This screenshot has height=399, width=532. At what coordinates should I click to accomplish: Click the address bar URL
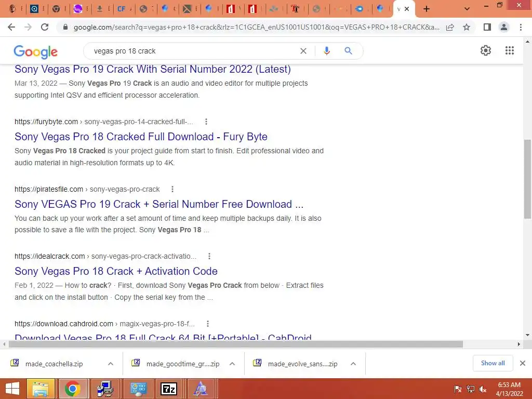256,27
